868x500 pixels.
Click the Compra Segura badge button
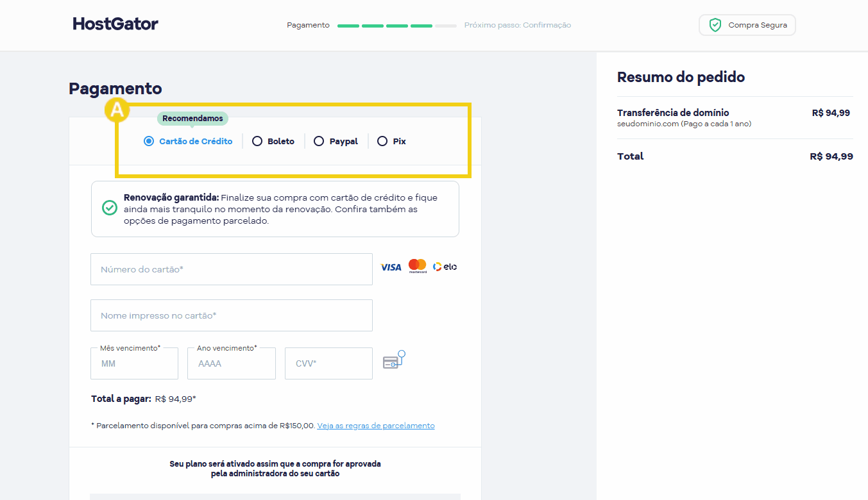pos(747,25)
